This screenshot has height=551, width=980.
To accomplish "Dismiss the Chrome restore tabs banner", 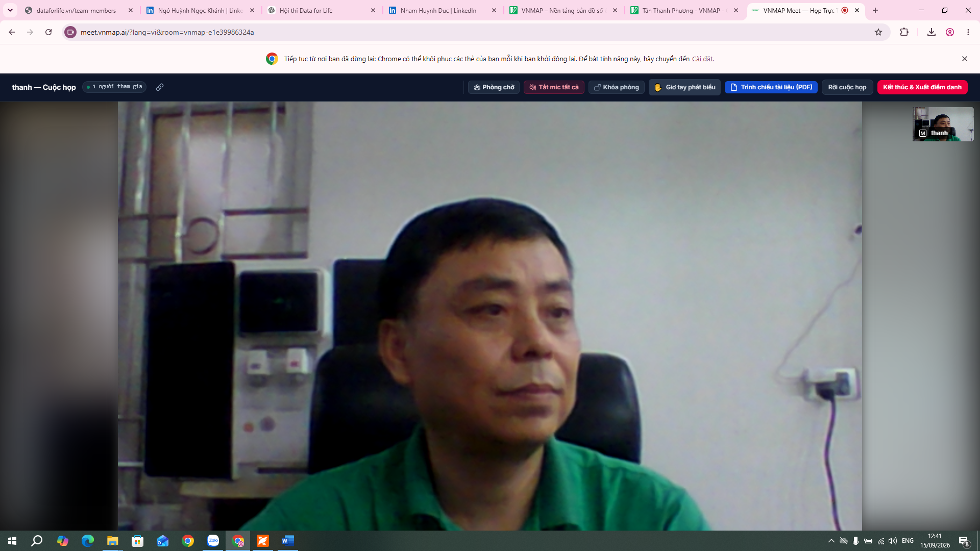I will pos(965,59).
